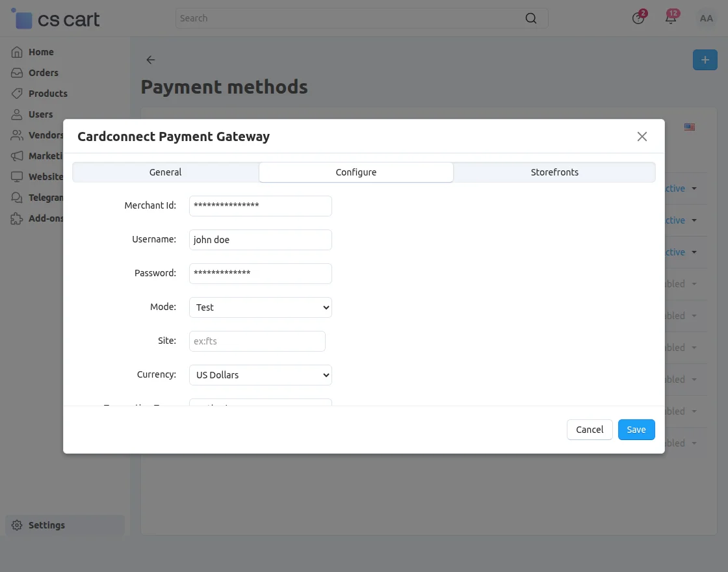Go back using the left arrow

(150, 60)
